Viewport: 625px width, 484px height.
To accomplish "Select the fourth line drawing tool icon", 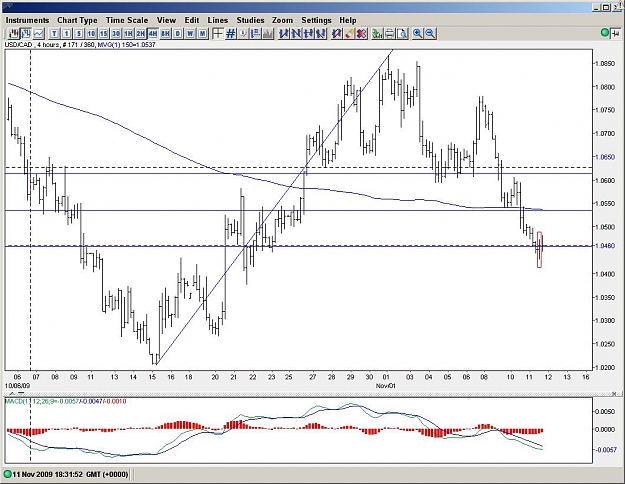I will pos(321,33).
